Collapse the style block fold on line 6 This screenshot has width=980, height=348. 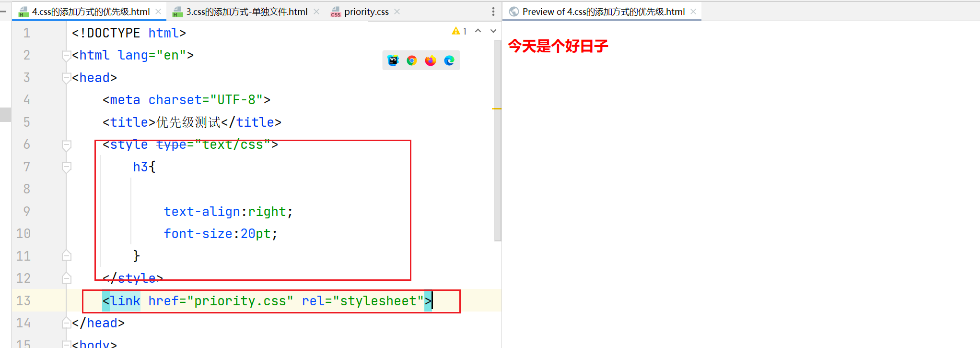67,145
